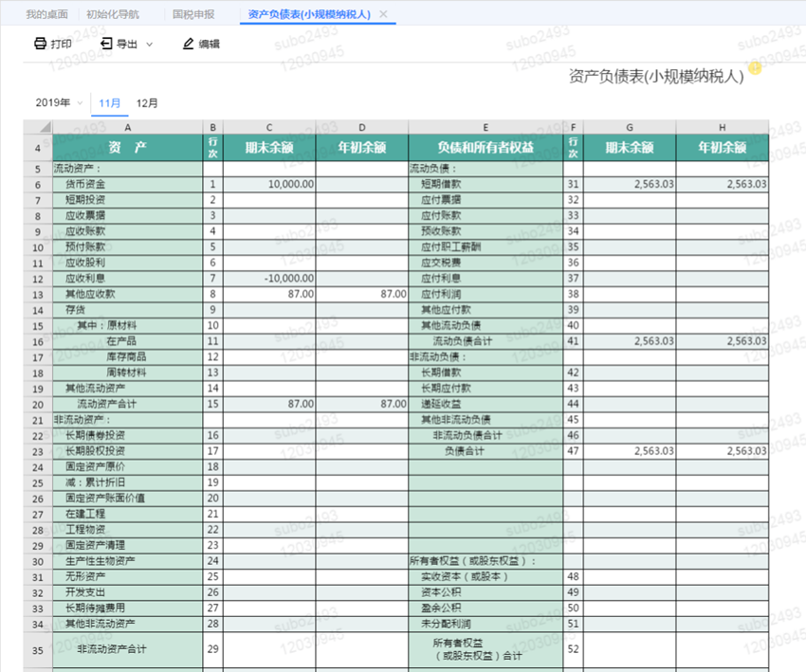Select column A header

pos(127,127)
